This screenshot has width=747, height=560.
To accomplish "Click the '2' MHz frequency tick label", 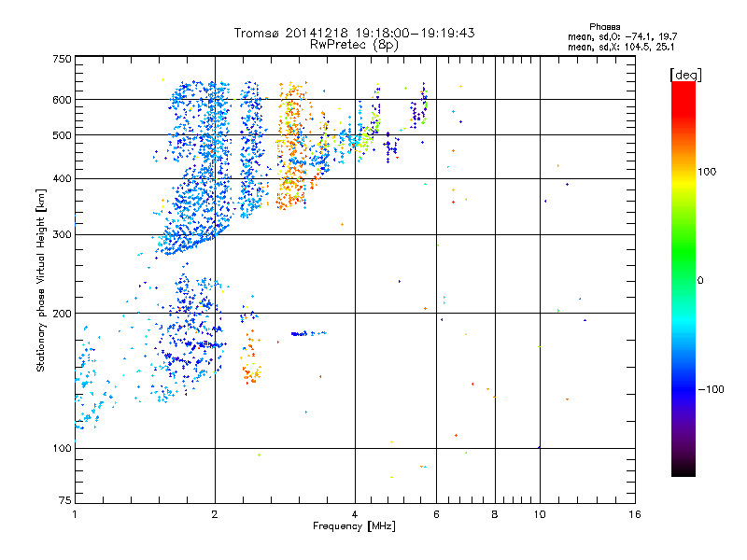I will tap(215, 514).
